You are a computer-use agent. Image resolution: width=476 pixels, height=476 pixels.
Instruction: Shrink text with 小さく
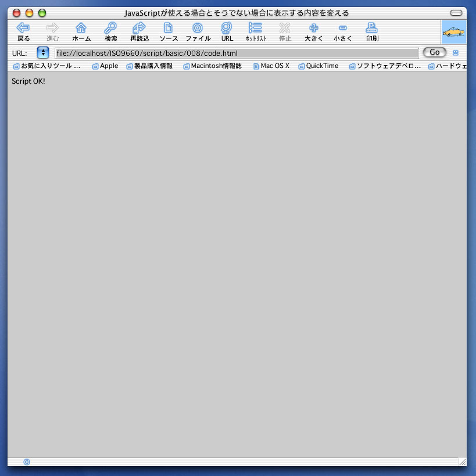point(343,31)
